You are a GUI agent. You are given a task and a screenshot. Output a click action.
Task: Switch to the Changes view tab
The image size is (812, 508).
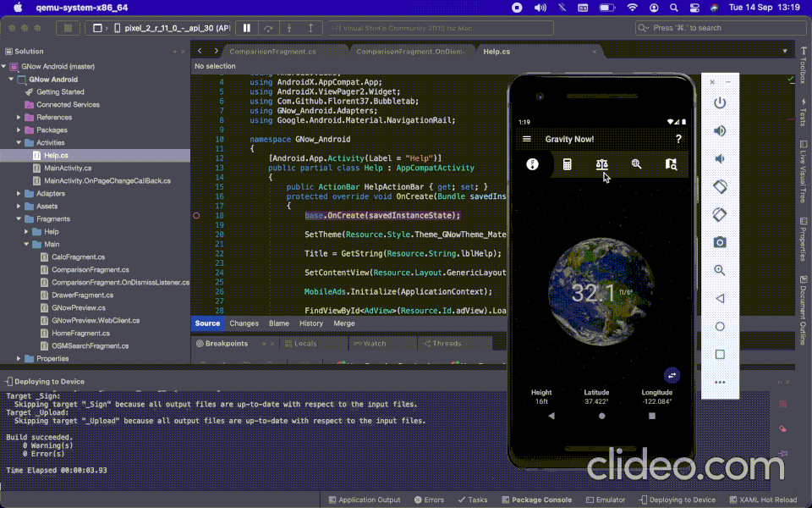[244, 323]
